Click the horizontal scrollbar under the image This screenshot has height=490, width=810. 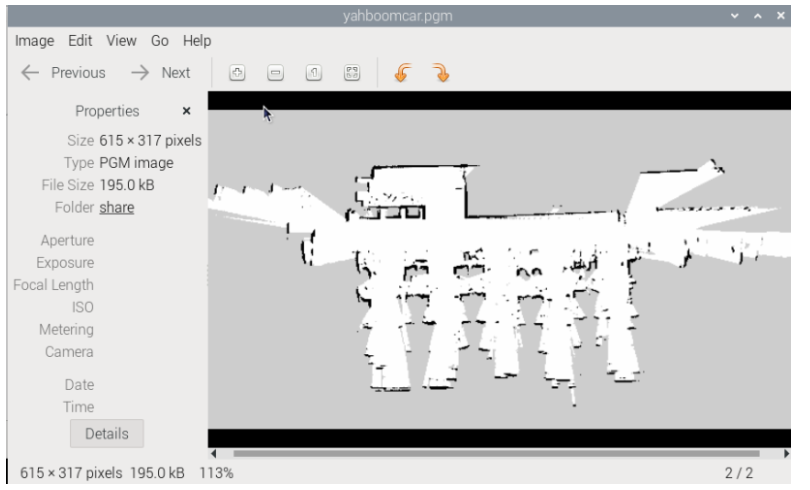point(500,455)
